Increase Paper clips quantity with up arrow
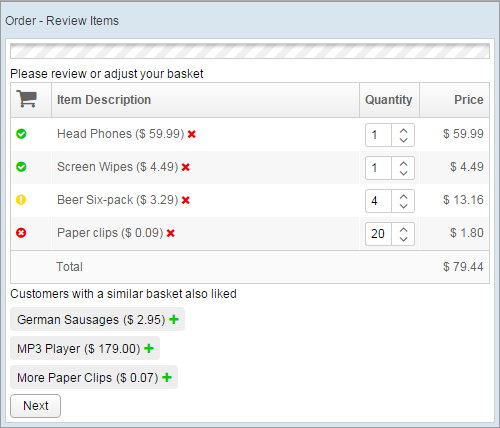This screenshot has width=500, height=428. (x=403, y=230)
